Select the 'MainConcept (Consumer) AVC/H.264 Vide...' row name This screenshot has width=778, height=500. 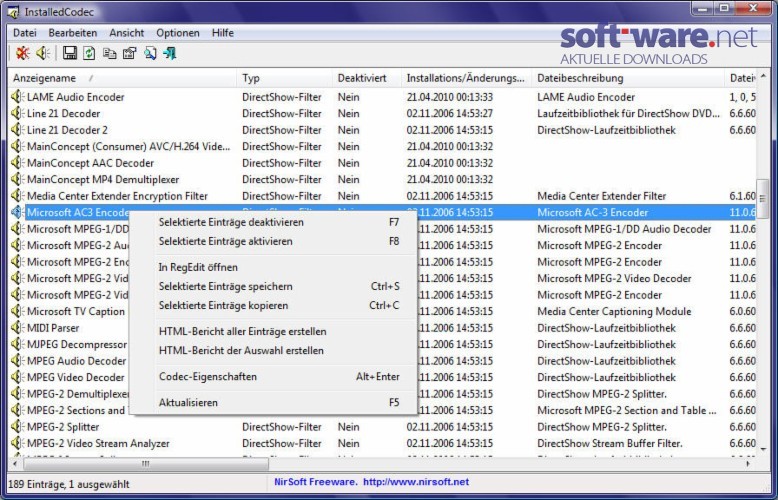click(129, 146)
